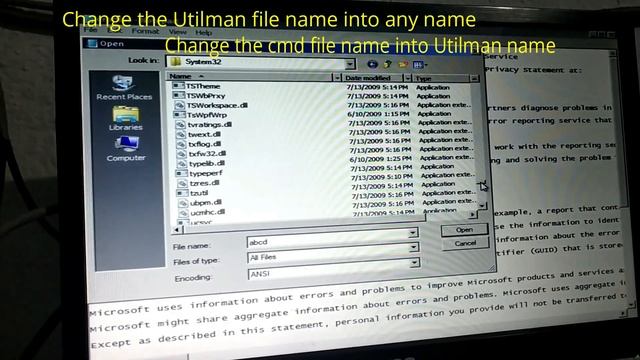Select the txfw32.dll file icon
This screenshot has width=640, height=360.
[182, 154]
